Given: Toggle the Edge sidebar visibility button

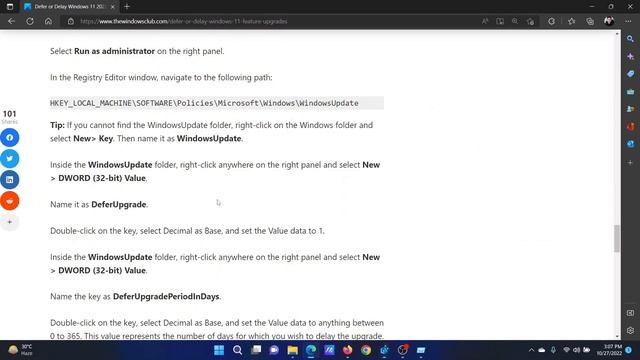Looking at the screenshot, I should point(630,313).
